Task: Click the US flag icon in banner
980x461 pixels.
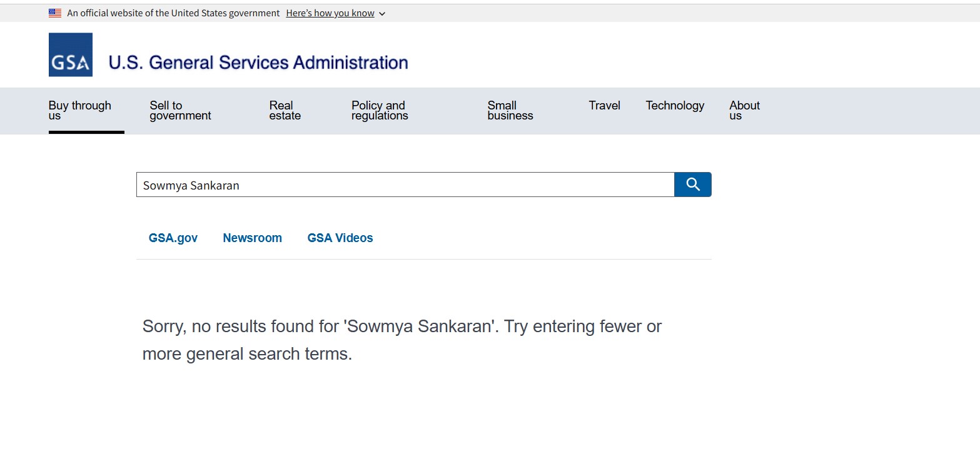Action: (x=55, y=13)
